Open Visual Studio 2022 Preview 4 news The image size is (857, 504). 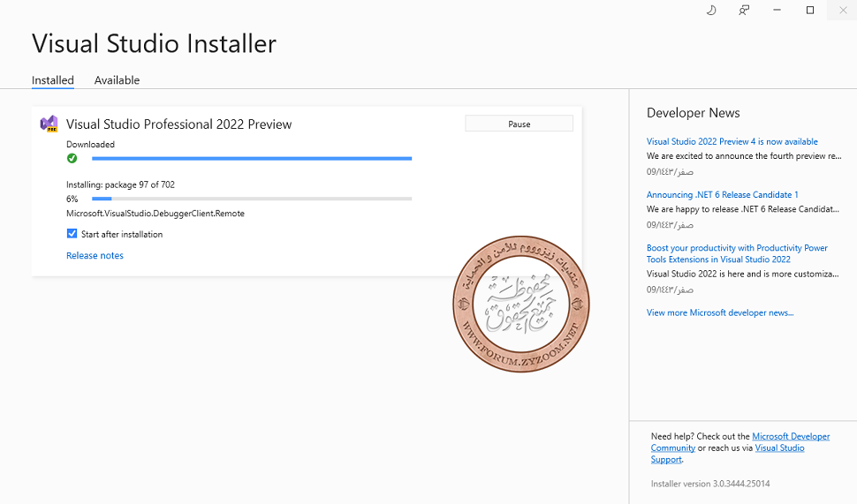(x=732, y=141)
